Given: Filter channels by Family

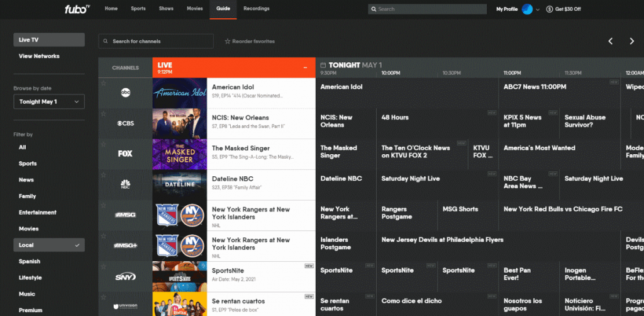Looking at the screenshot, I should pos(28,196).
